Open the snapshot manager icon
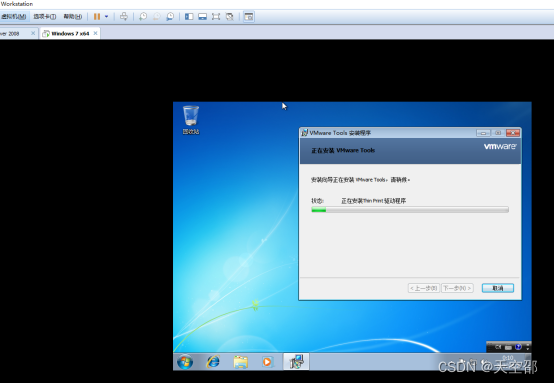554x384 pixels. pos(170,17)
